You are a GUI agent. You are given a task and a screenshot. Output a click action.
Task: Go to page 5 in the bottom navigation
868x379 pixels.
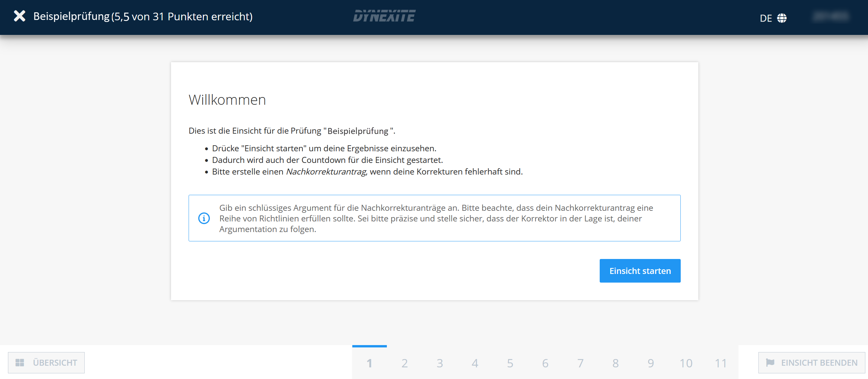click(510, 363)
